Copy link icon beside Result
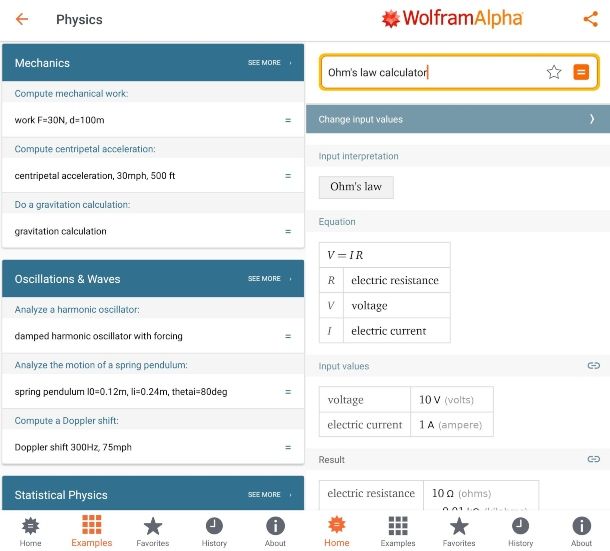610x551 pixels. (x=593, y=459)
